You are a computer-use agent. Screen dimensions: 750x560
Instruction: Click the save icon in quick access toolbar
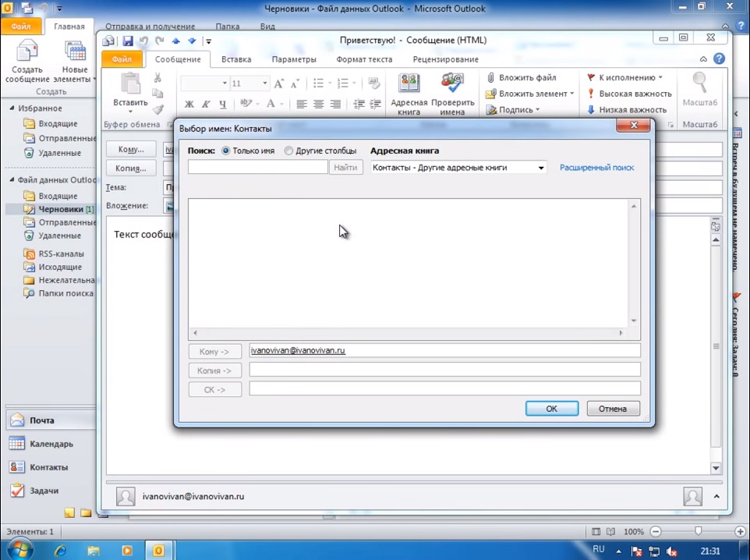(127, 41)
